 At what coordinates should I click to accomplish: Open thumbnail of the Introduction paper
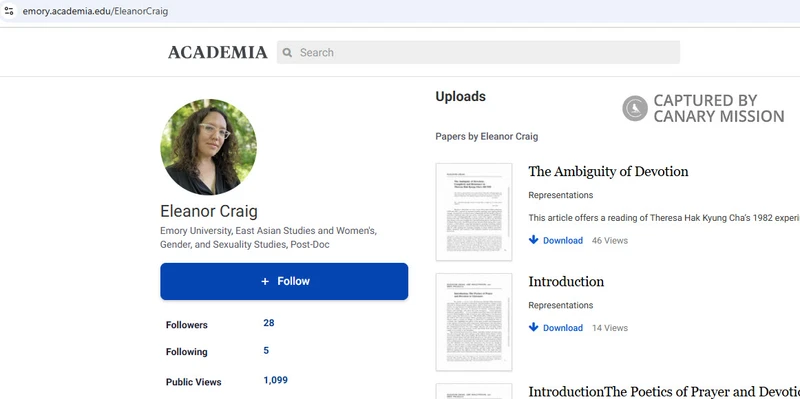(x=474, y=322)
